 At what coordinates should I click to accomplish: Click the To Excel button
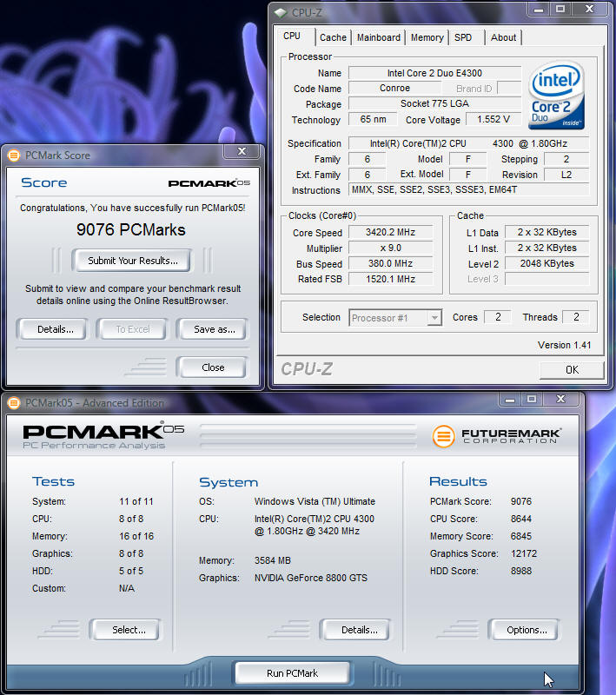click(133, 329)
